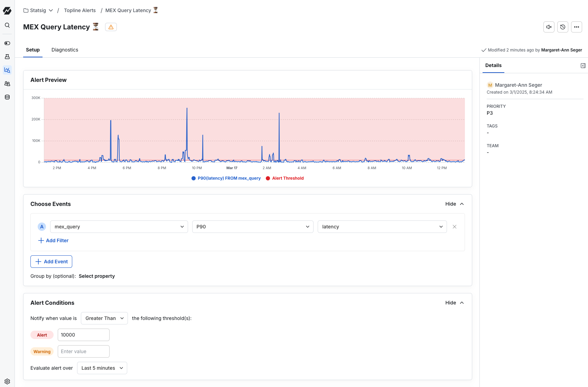Toggle P90(latency) series in chart legend
588x387 pixels.
click(x=226, y=178)
